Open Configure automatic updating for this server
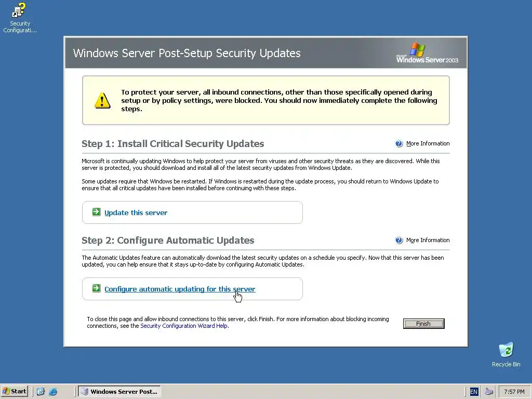 pos(180,289)
